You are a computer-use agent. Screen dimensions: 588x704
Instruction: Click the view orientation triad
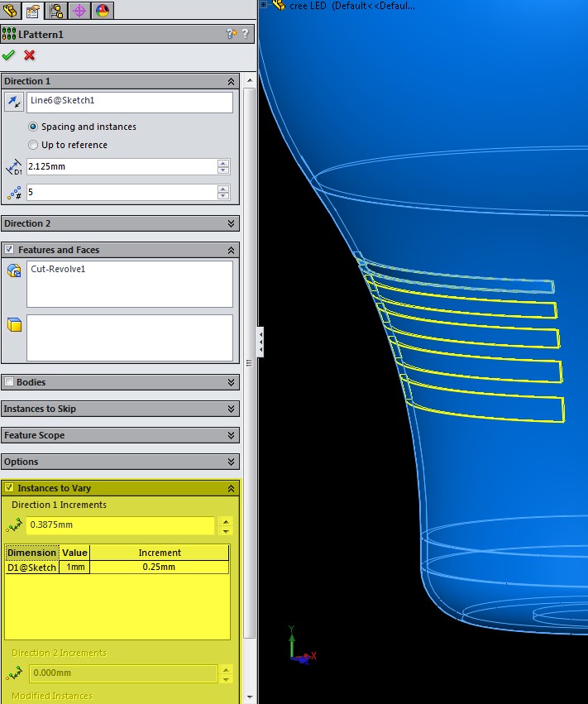tap(302, 644)
